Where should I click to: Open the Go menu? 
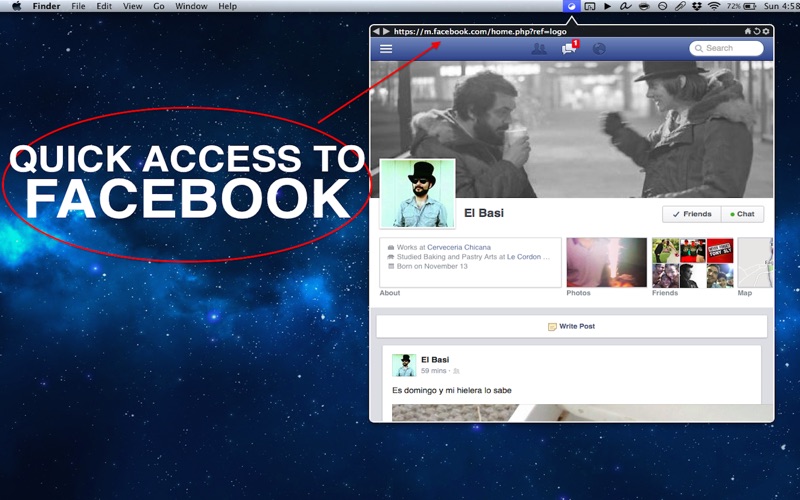pos(159,6)
